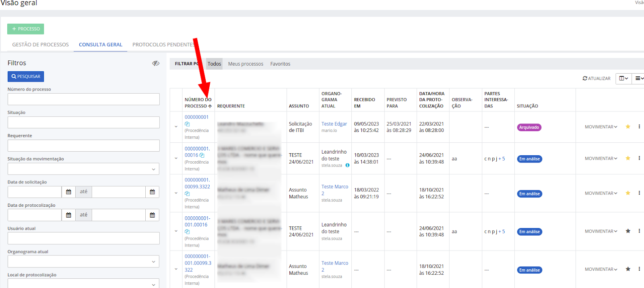Click the green + Processo button
Screen dimensions: 644x288
(x=25, y=29)
